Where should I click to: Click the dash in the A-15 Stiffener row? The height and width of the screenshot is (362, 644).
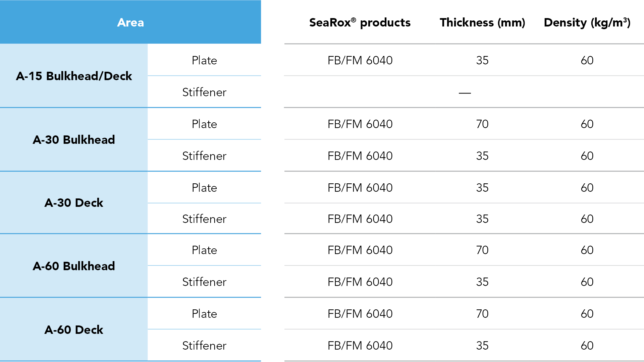click(x=465, y=93)
